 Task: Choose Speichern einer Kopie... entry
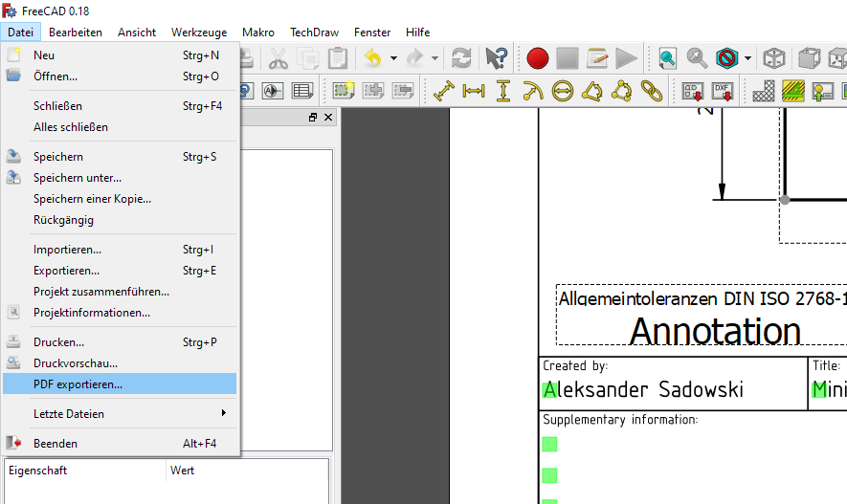120,199
